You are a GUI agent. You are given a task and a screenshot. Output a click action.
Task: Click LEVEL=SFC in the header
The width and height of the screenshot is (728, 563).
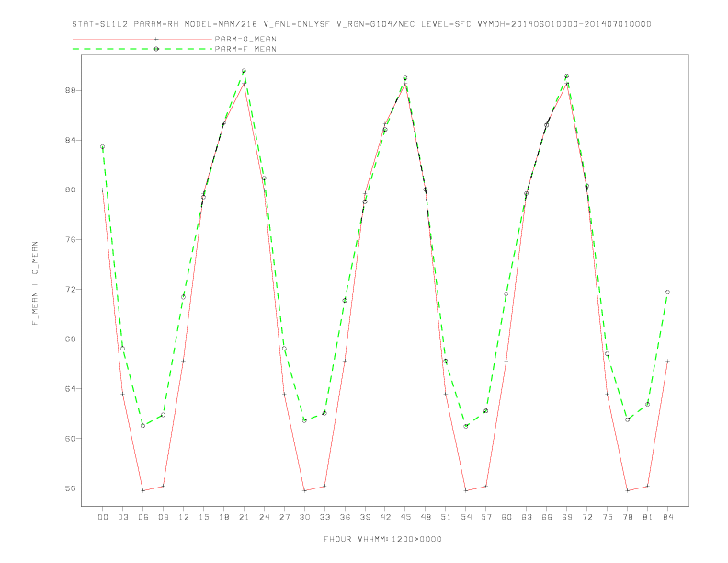coord(446,24)
